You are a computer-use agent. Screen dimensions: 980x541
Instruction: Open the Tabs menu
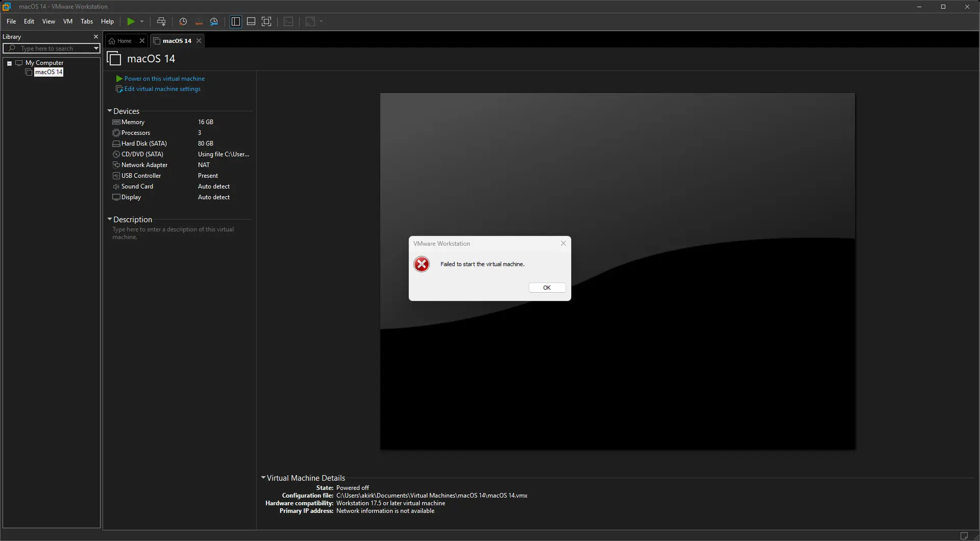87,21
